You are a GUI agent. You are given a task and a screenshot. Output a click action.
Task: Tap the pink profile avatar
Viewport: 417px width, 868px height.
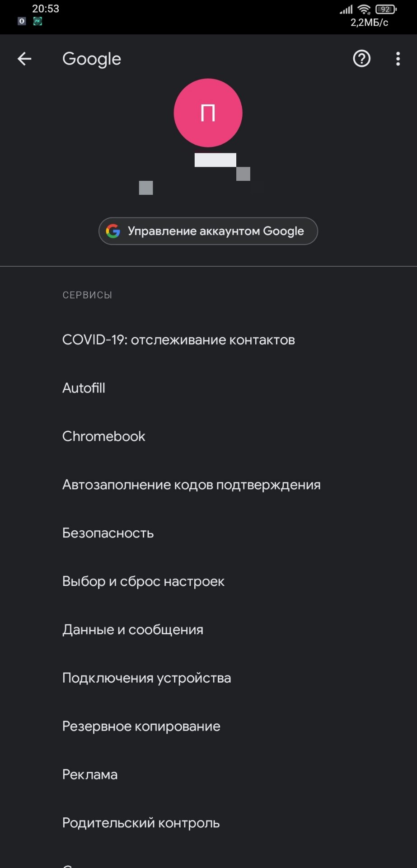208,113
